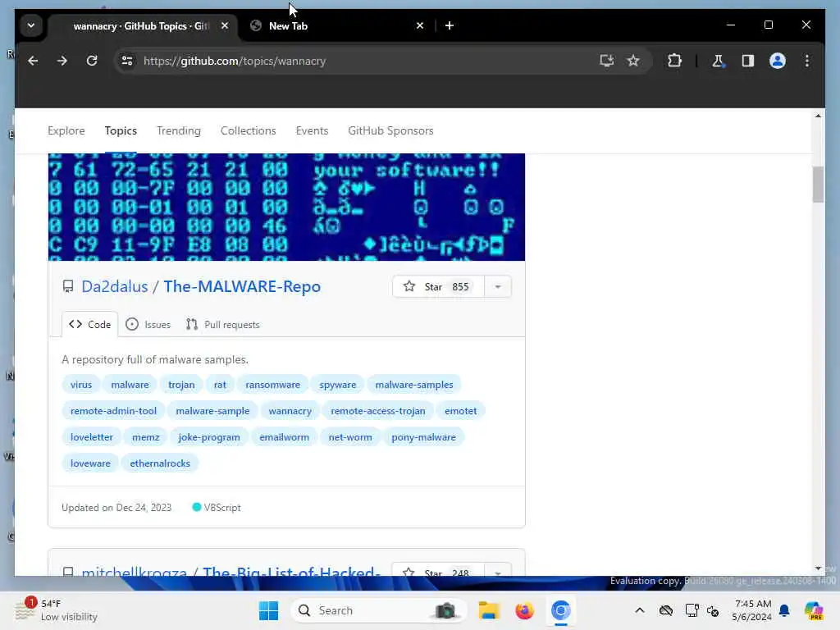Viewport: 840px width, 630px height.
Task: Click the blue hex dump repository image
Action: pos(286,207)
